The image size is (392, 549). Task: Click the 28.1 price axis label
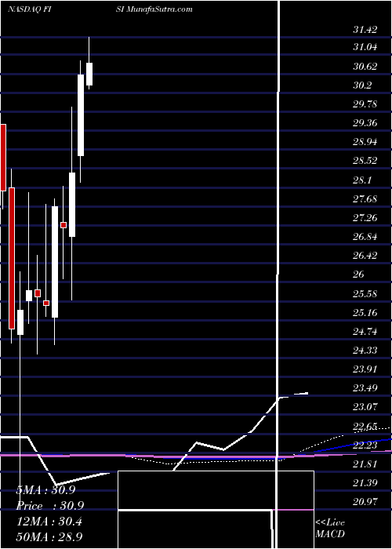(362, 180)
